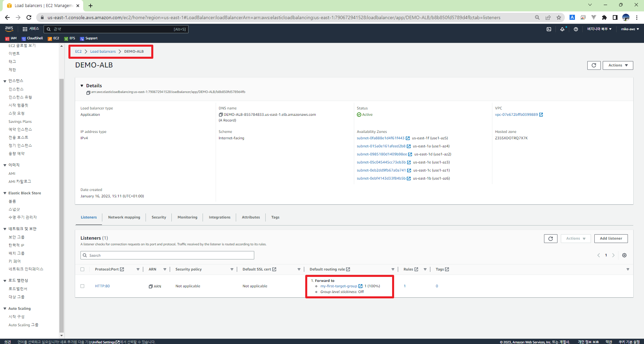Image resolution: width=644 pixels, height=344 pixels.
Task: Copy the HTTP:80 listener ARN icon
Action: point(151,287)
